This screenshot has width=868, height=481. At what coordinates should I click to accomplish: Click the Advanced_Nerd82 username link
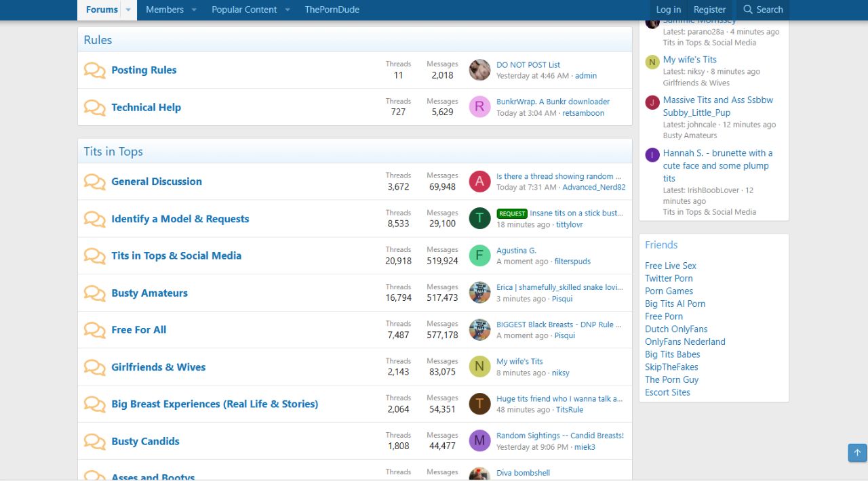[594, 187]
